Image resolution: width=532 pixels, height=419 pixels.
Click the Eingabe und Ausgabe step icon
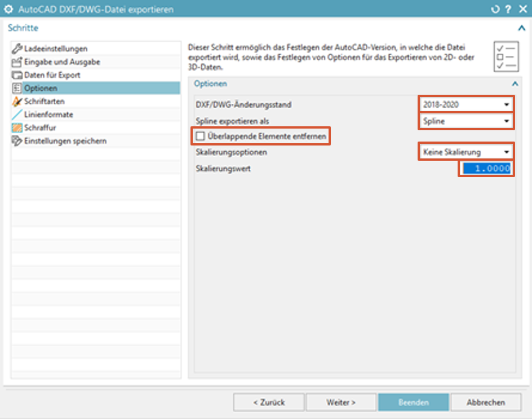click(x=17, y=62)
